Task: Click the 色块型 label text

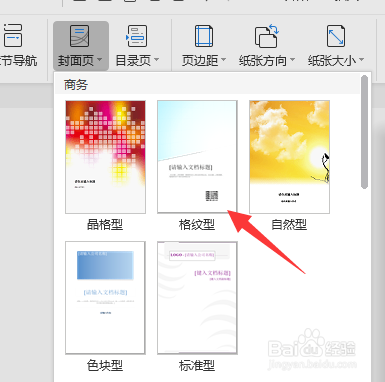Action: pyautogui.click(x=105, y=366)
